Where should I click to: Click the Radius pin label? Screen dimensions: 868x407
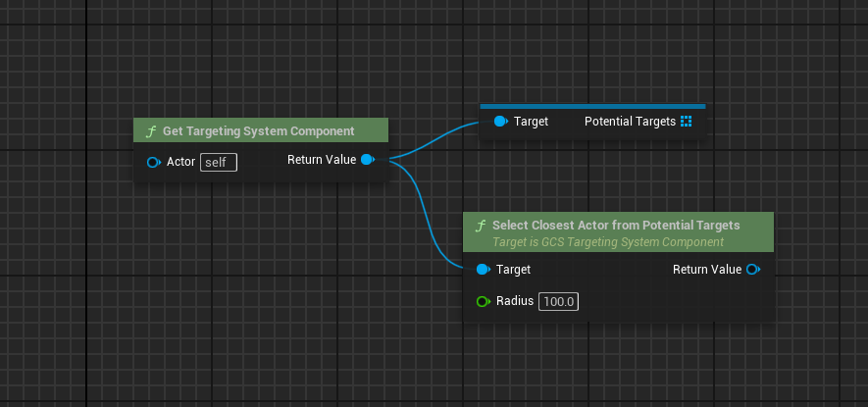515,301
